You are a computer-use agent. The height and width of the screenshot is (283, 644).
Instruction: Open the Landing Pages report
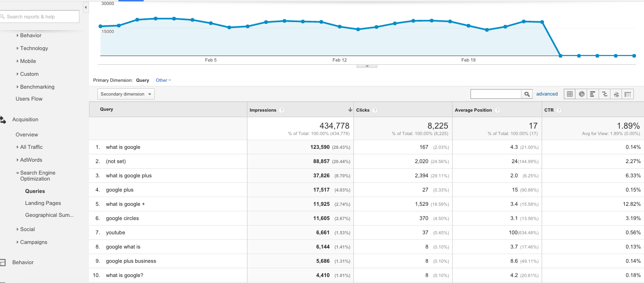point(43,203)
